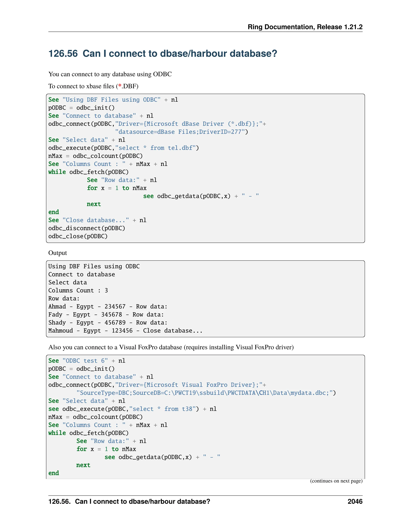Click the 'Ahmad - Egypt - 234567' output line
Image resolution: width=411 pixels, height=532 pixels.
point(87,306)
